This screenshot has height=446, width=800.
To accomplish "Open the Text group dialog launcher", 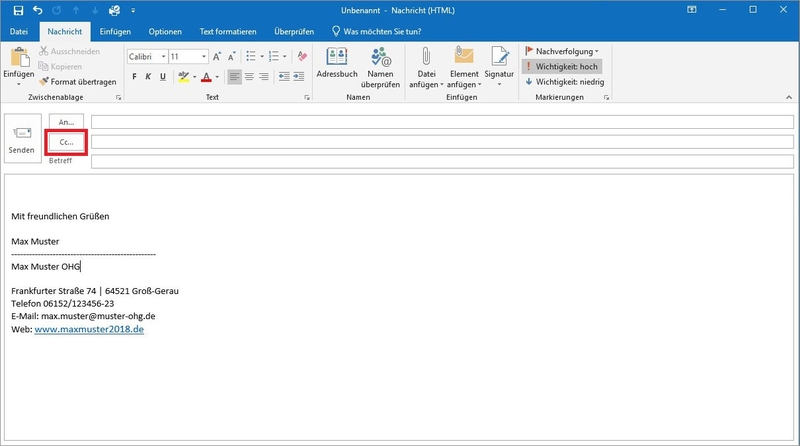I will (307, 97).
